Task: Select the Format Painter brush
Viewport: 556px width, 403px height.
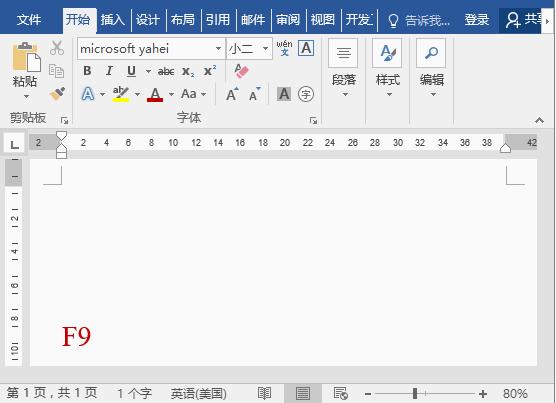Action: [57, 94]
